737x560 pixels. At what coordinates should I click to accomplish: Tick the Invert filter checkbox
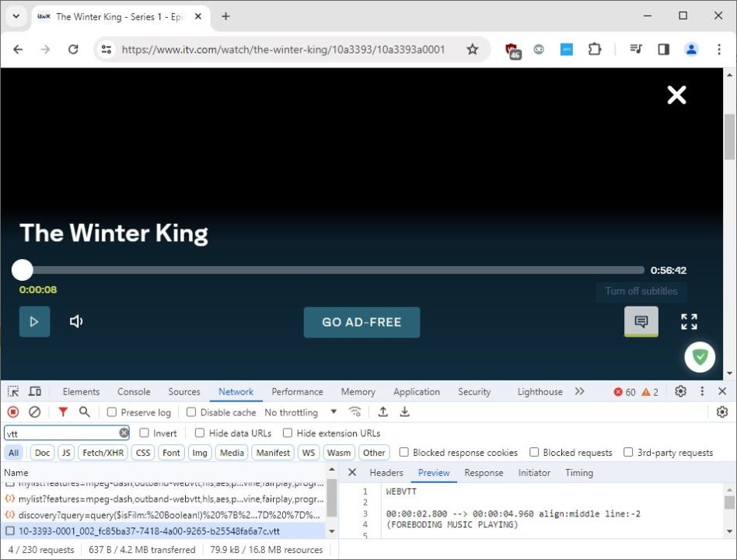pos(145,433)
